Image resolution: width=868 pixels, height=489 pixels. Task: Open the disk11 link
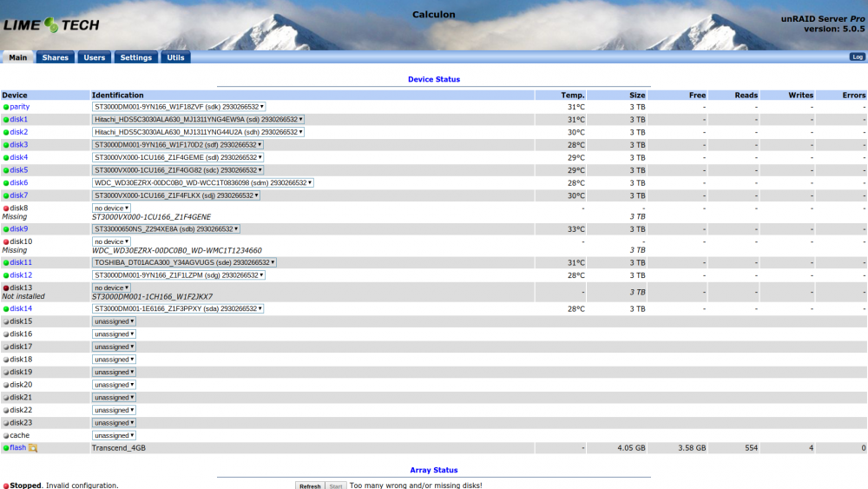21,262
